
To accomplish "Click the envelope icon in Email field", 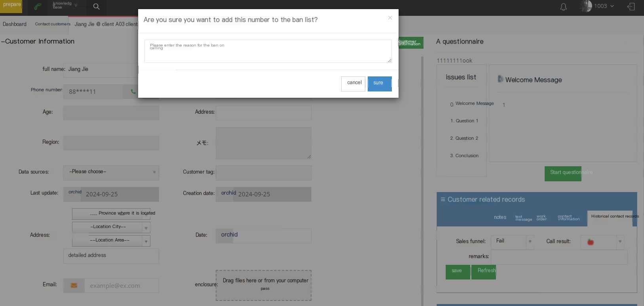I will 74,285.
